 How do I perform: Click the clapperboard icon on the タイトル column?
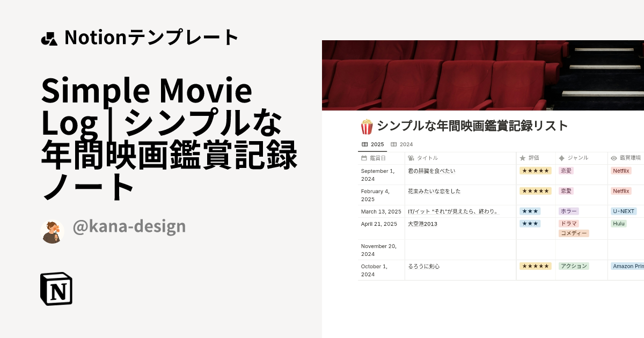pyautogui.click(x=410, y=158)
